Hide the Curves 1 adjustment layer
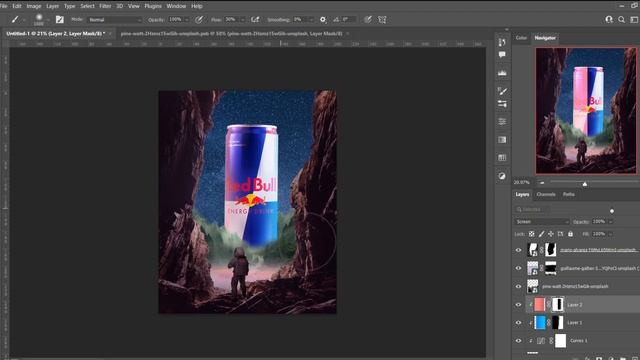The image size is (640, 360). pyautogui.click(x=518, y=340)
